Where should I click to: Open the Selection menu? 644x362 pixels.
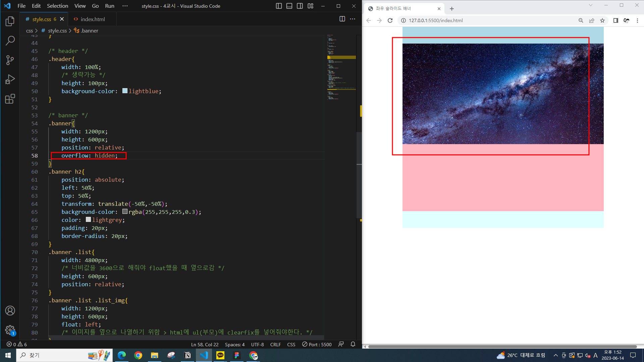click(57, 6)
